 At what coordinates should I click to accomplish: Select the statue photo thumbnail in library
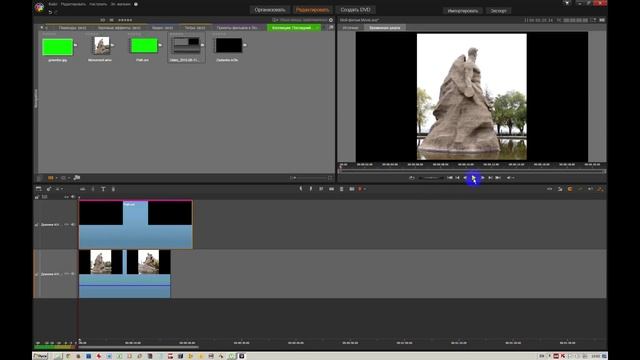click(x=102, y=46)
